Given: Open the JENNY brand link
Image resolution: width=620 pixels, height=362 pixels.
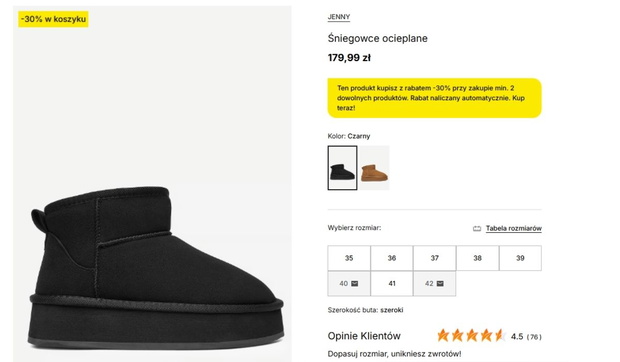Looking at the screenshot, I should pyautogui.click(x=339, y=17).
